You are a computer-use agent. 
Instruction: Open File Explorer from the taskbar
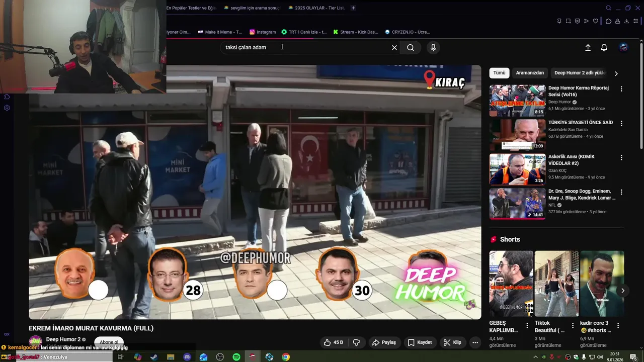(171, 357)
